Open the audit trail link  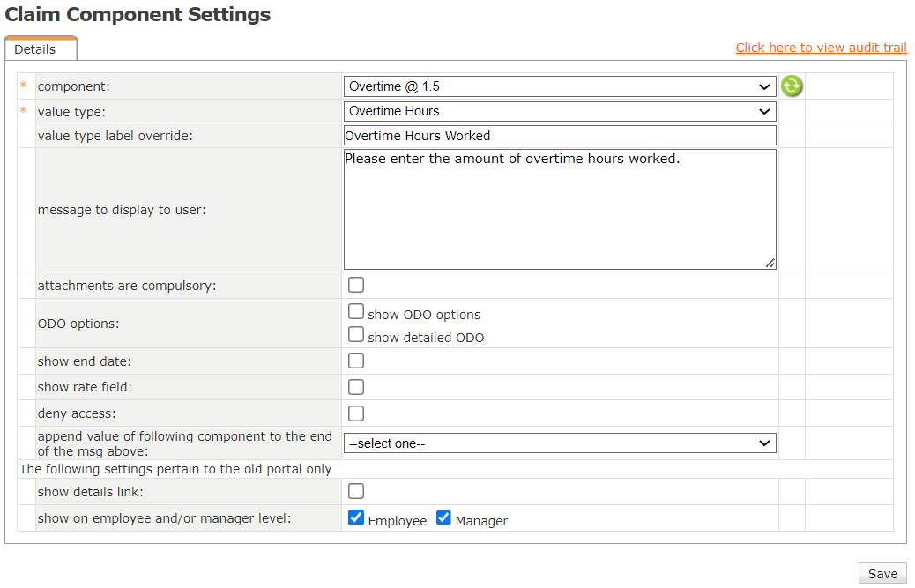pos(821,48)
